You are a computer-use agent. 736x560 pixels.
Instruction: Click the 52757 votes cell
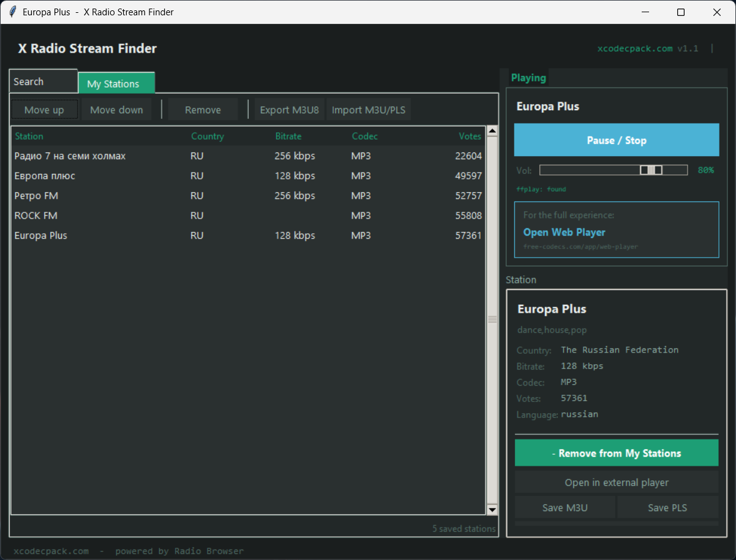[x=468, y=196]
